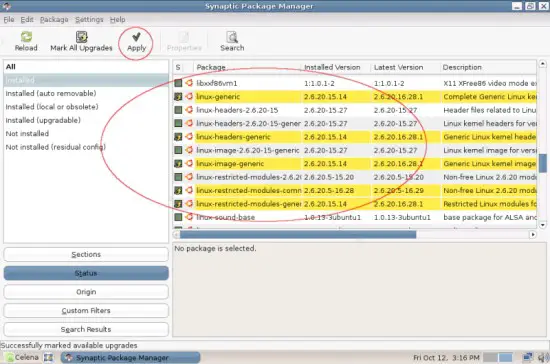The height and width of the screenshot is (364, 550).
Task: Open the Settings menu
Action: (x=89, y=20)
